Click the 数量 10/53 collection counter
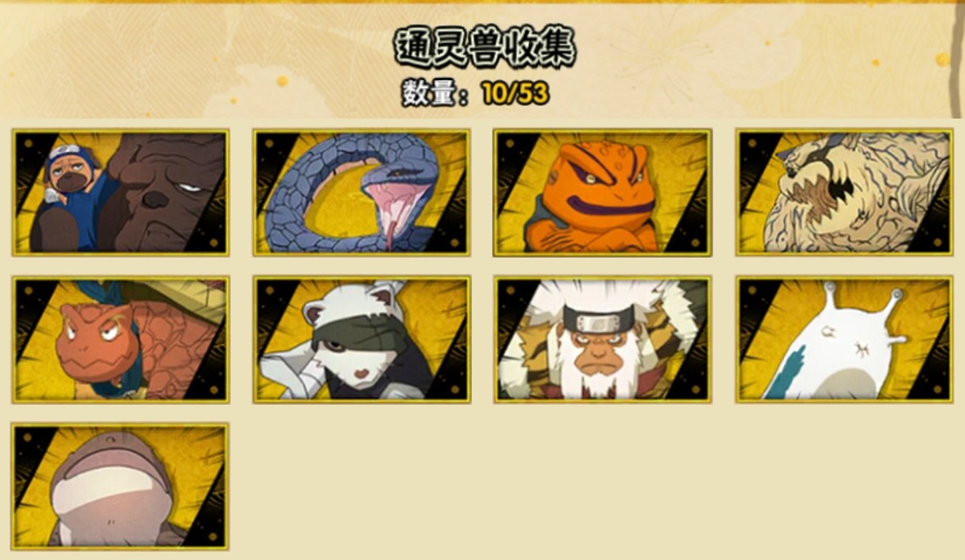Screen dimensions: 965x560 click(476, 93)
